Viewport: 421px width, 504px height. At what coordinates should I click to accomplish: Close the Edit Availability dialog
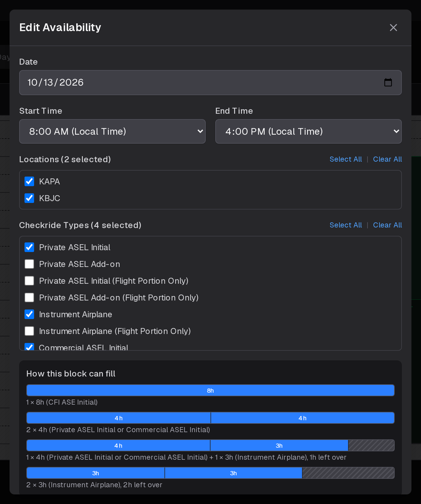(x=393, y=28)
